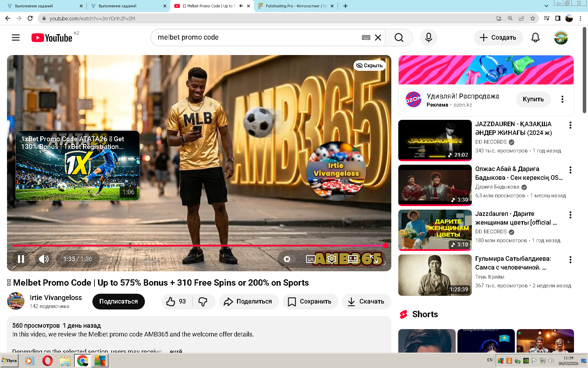Switch to Fotohosting.Pro tab
The width and height of the screenshot is (588, 368).
296,6
